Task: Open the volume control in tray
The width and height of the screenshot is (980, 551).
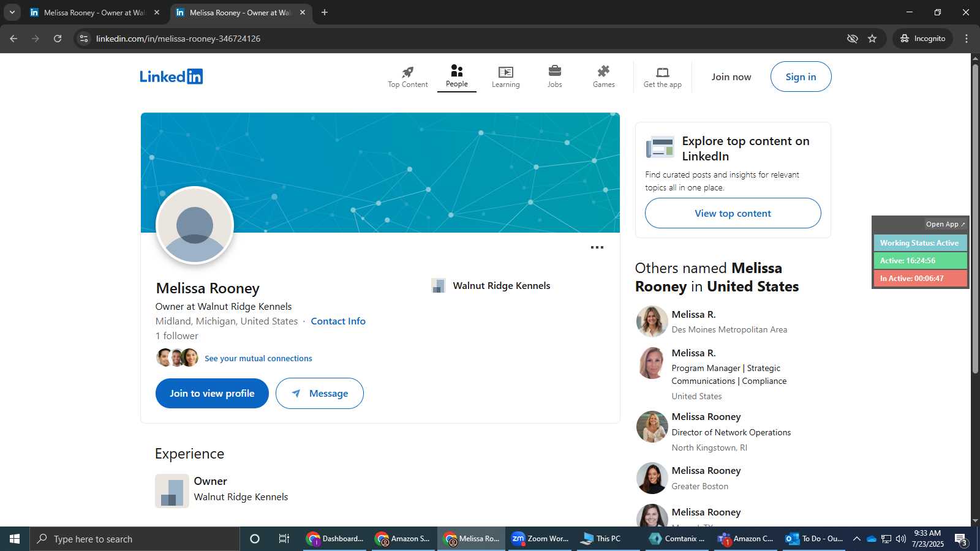Action: [900, 539]
